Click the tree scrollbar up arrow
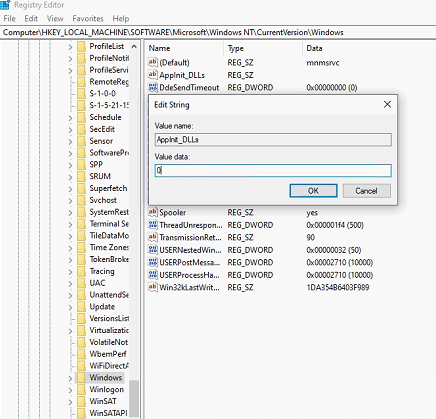This screenshot has height=419, width=436. pos(134,46)
